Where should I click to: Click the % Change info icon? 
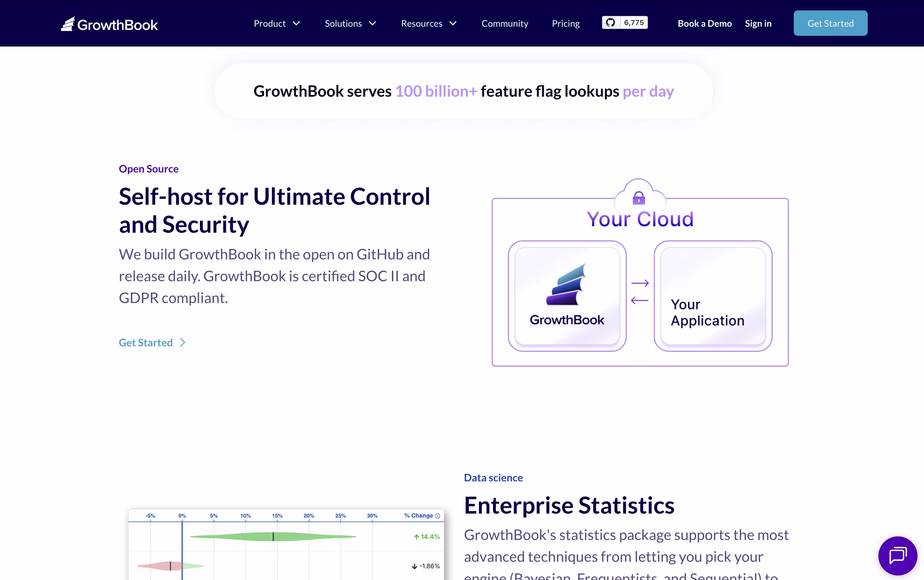pyautogui.click(x=438, y=516)
